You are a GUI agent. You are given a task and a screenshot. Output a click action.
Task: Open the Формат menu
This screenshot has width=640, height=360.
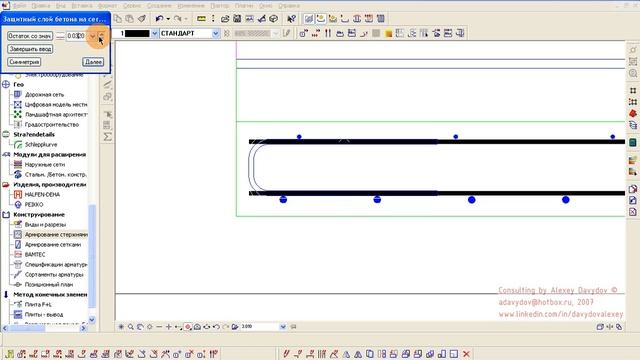pos(107,6)
